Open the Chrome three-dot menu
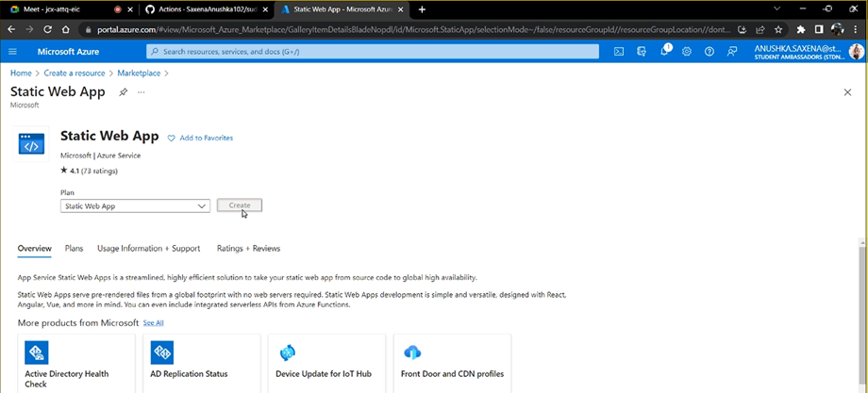The height and width of the screenshot is (393, 868). click(857, 29)
